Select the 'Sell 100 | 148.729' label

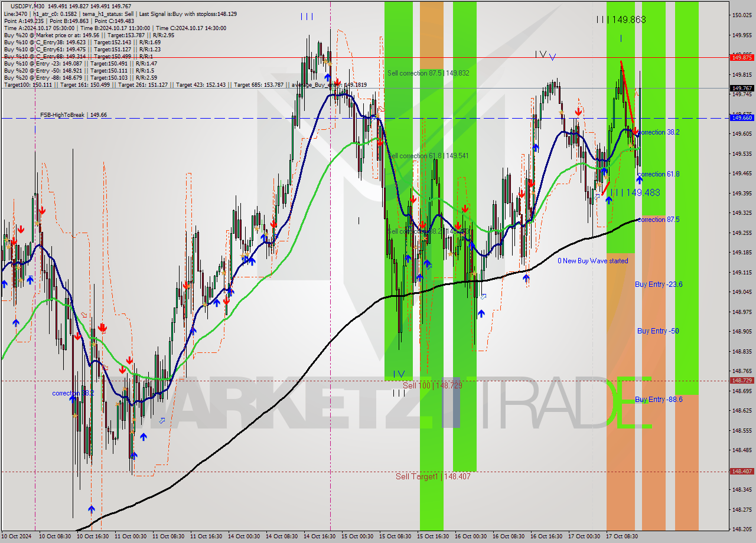432,385
